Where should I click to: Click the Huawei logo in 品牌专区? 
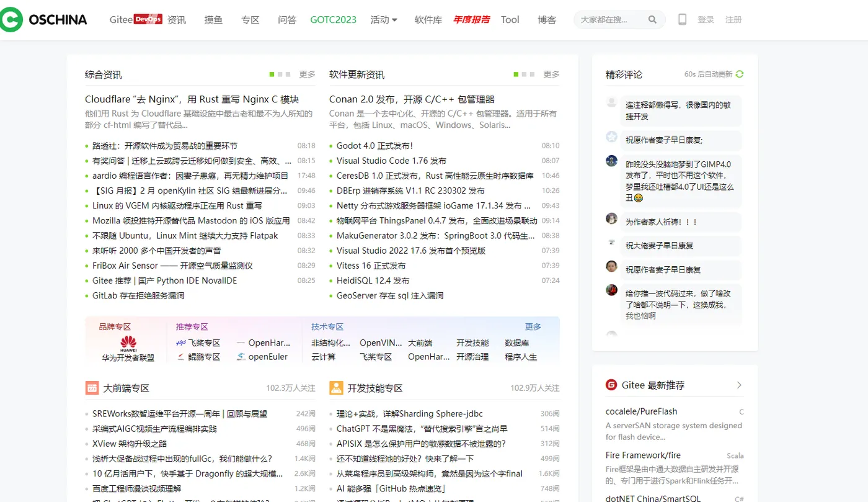pyautogui.click(x=128, y=344)
